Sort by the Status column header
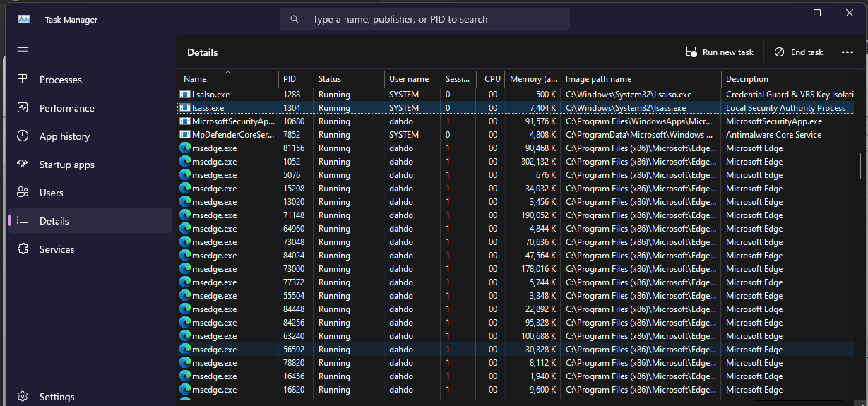Image resolution: width=868 pixels, height=406 pixels. tap(349, 79)
